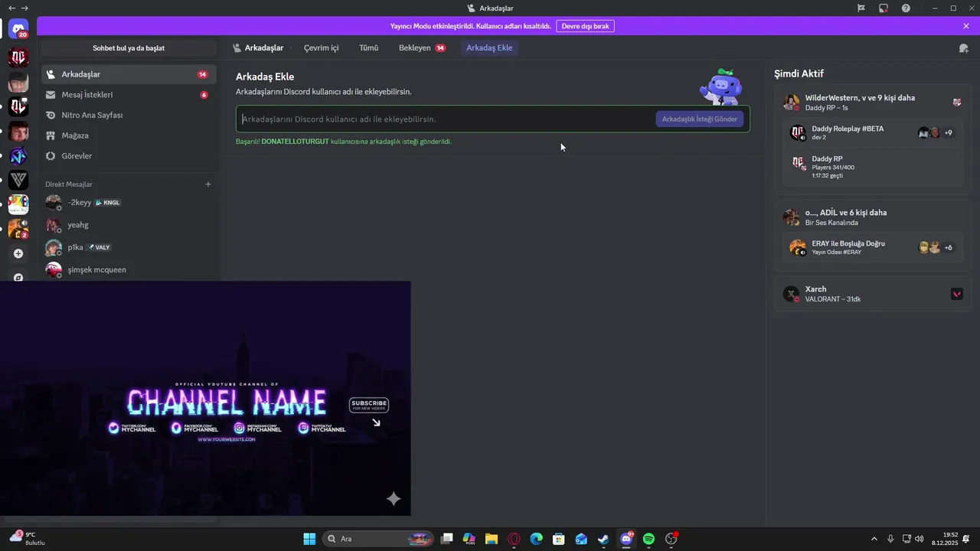The image size is (980, 551).
Task: Dismiss the purple streamer mode banner
Action: 966,26
